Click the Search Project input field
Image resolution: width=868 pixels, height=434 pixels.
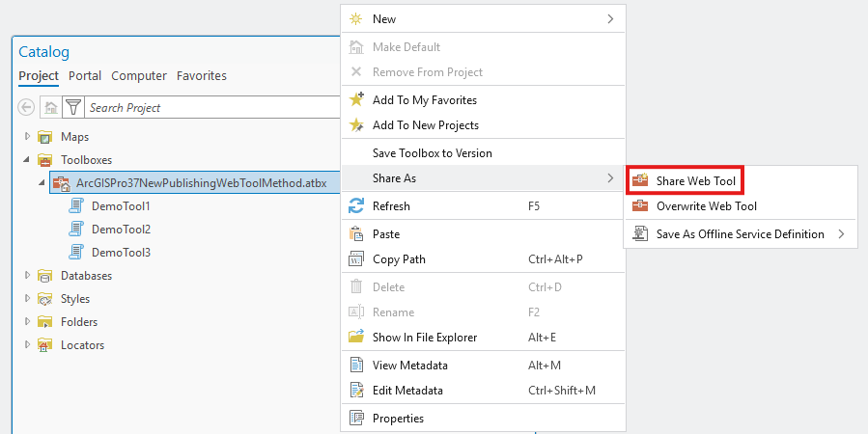[213, 107]
